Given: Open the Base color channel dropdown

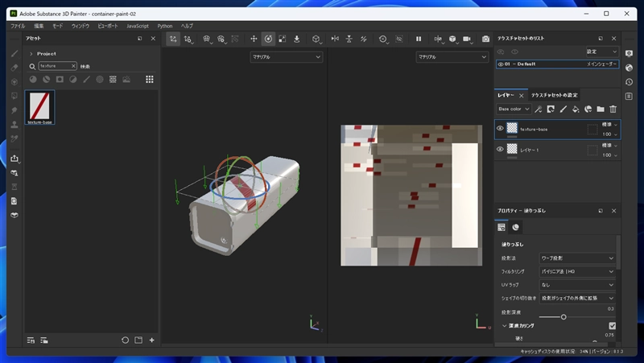Looking at the screenshot, I should 513,109.
